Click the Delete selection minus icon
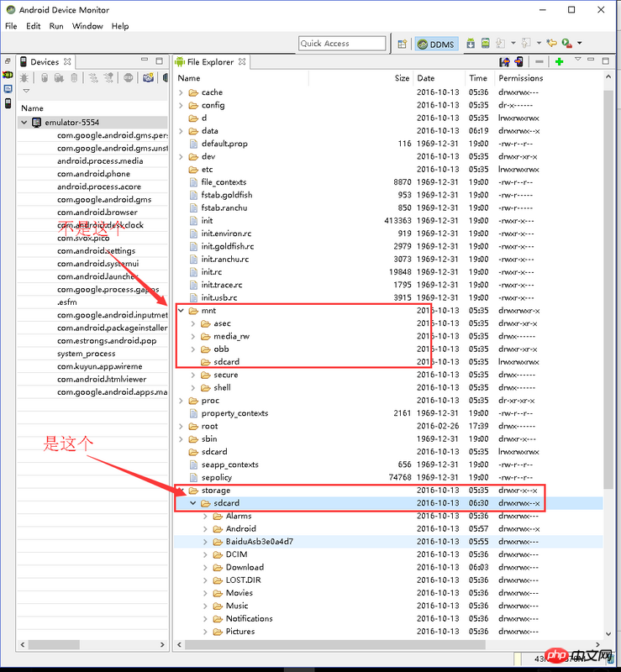 [x=539, y=62]
